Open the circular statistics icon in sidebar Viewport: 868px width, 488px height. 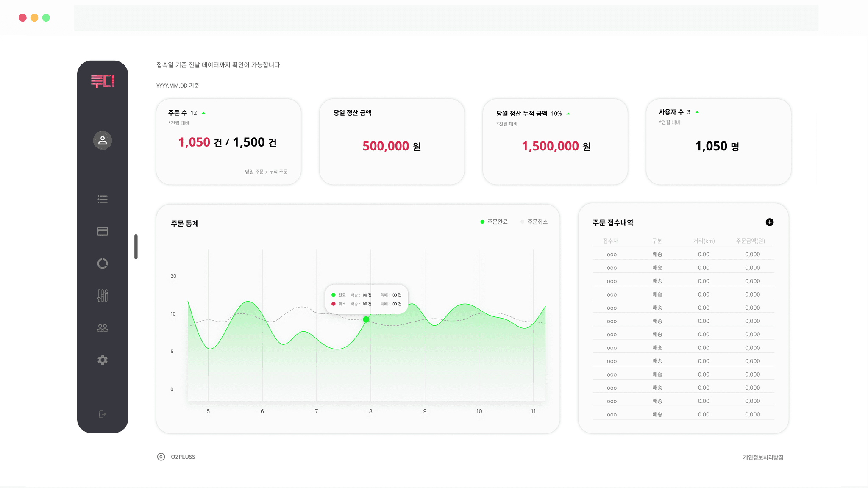coord(103,263)
